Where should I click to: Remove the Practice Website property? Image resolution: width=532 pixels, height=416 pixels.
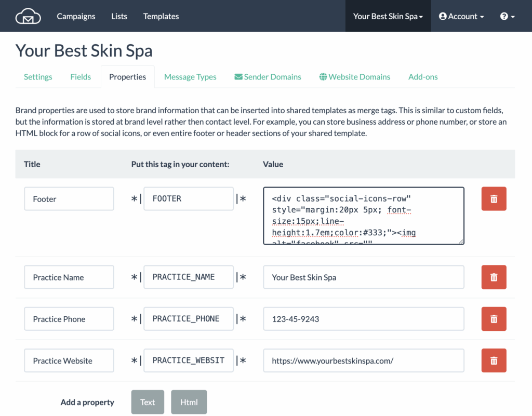494,360
